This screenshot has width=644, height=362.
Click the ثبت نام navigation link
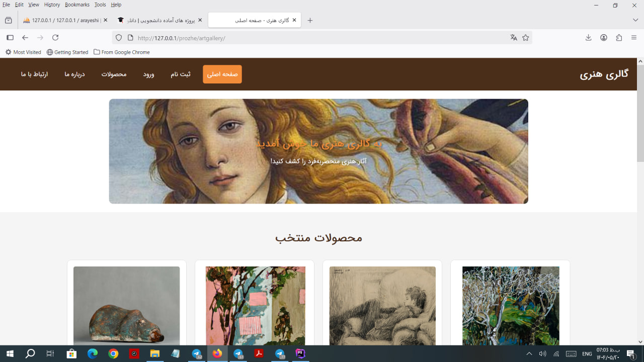pos(181,74)
